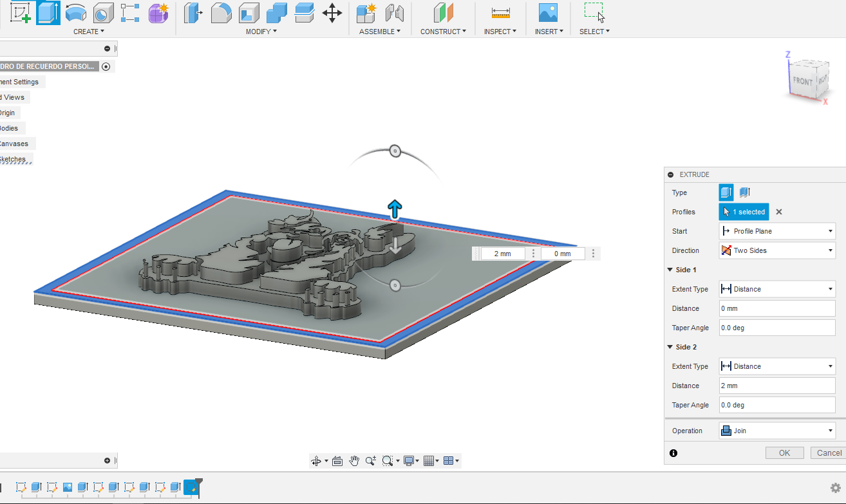Click the FRONT face of the view cube
Screen dimensions: 846x504
(x=803, y=82)
